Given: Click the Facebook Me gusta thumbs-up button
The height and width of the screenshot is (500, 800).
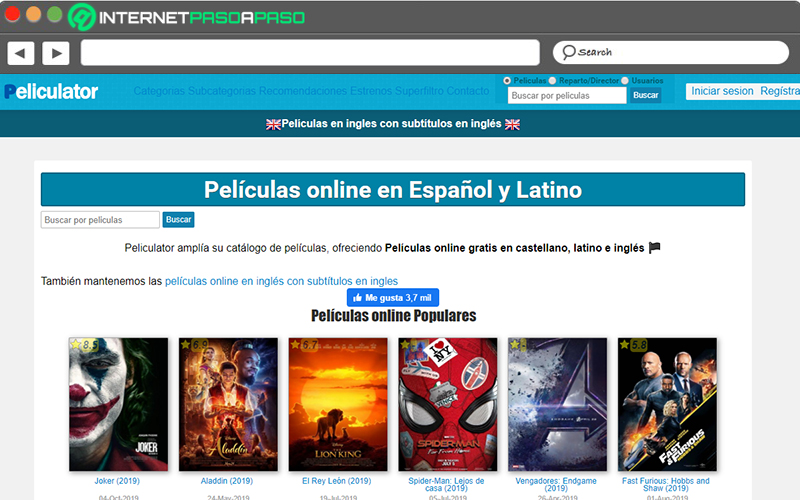Looking at the screenshot, I should click(x=393, y=297).
